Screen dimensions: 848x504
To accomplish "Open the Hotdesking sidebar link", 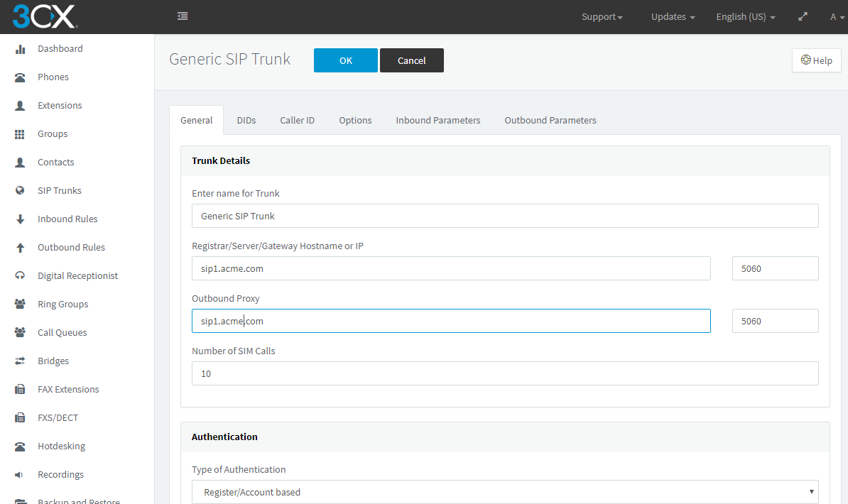I will coord(62,446).
